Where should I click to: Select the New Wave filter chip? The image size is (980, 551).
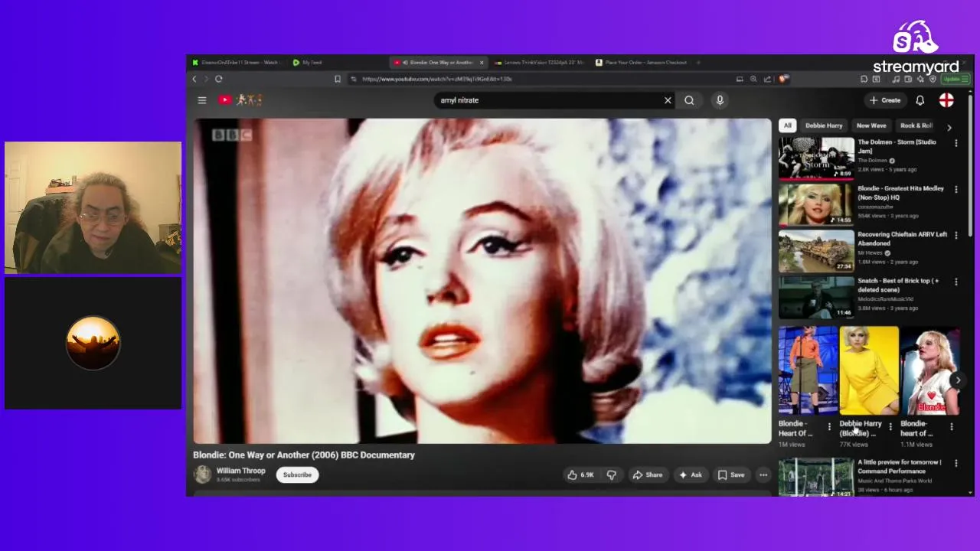tap(871, 126)
